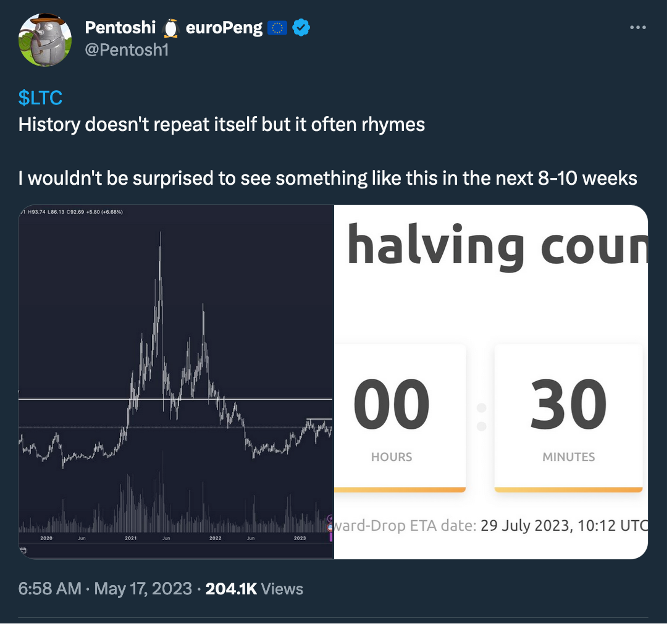This screenshot has width=672, height=629.
Task: Click the penguin emoji in display name
Action: 170,28
